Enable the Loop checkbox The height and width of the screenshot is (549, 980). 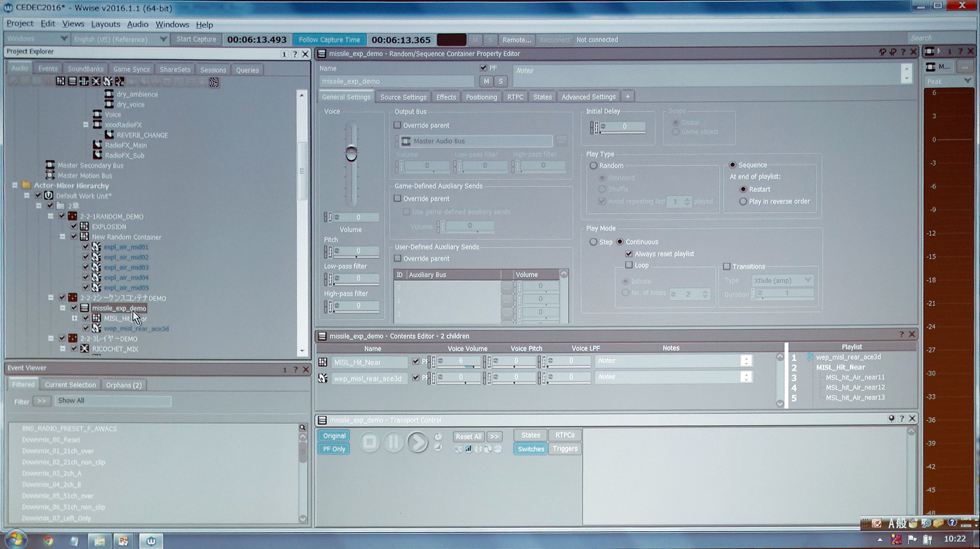pyautogui.click(x=629, y=265)
